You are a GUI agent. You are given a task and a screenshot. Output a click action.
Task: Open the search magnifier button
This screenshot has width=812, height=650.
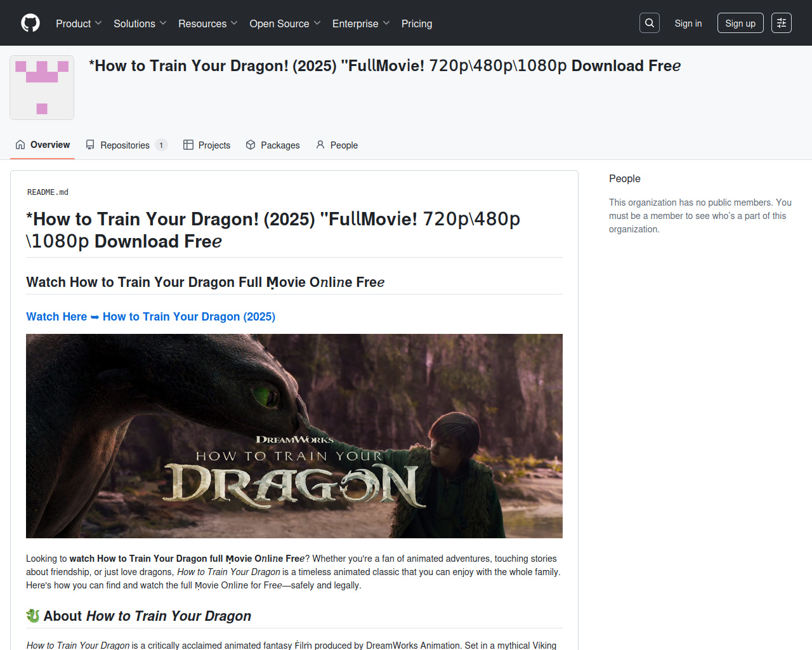click(649, 23)
